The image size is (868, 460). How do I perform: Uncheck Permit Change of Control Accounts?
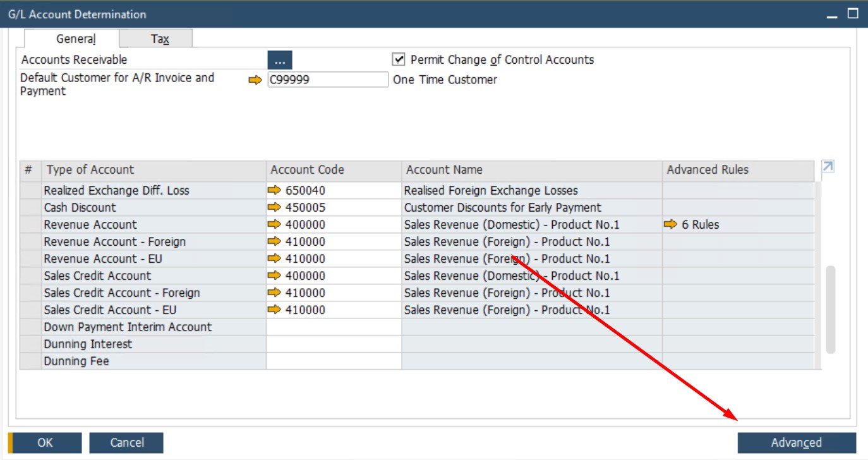coord(399,59)
